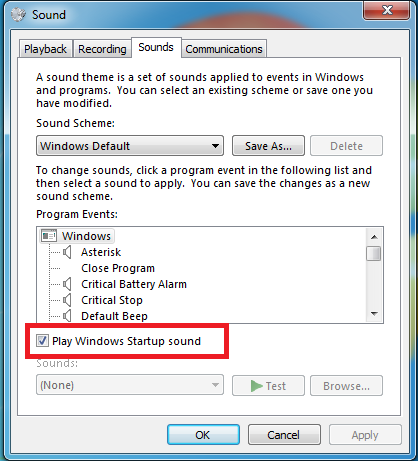Click the Sound speaker icon in title bar

tap(18, 15)
